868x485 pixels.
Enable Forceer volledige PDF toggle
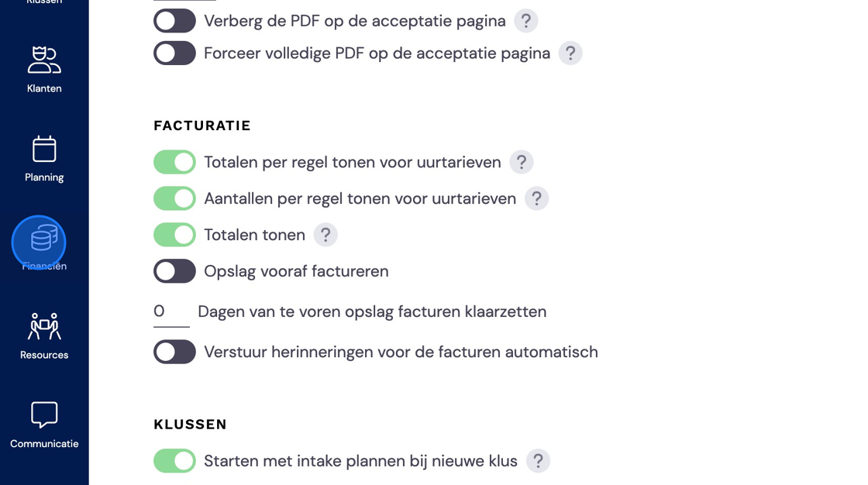point(174,53)
